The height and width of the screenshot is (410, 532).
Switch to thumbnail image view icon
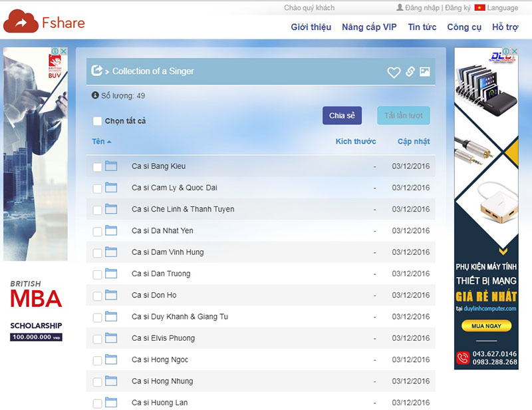(x=425, y=72)
